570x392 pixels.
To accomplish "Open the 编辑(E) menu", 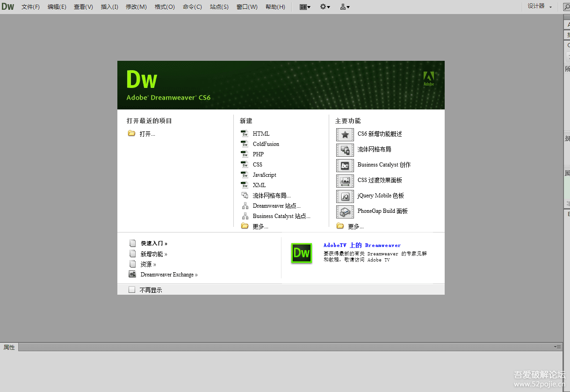I will 57,7.
